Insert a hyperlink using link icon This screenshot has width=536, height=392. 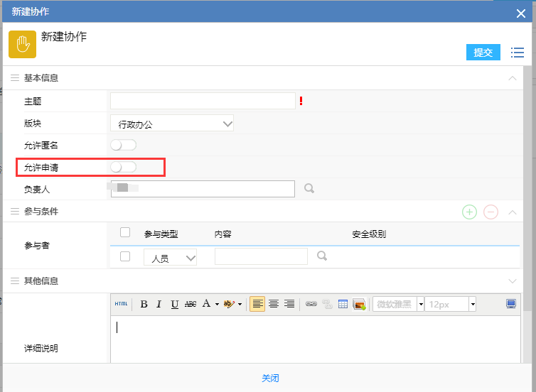click(x=311, y=304)
